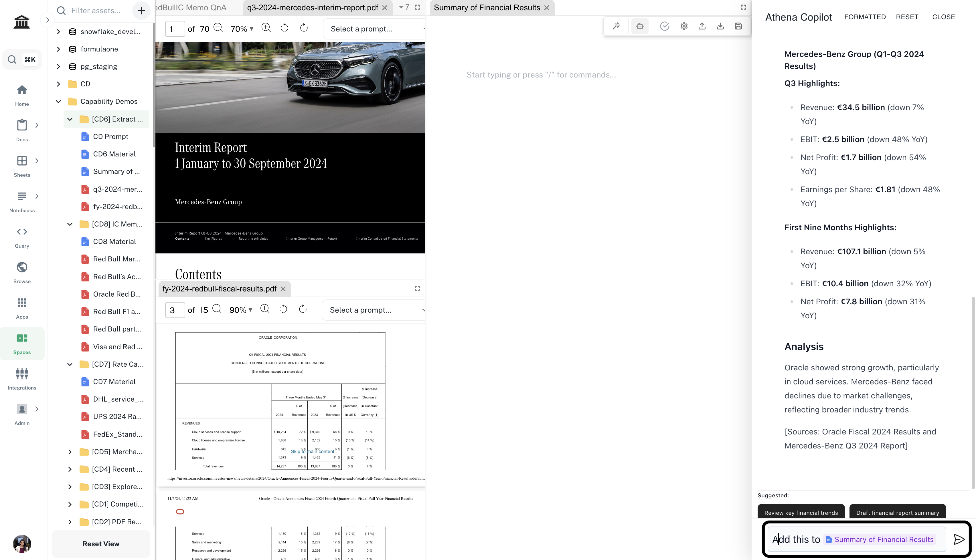This screenshot has height=560, width=976.
Task: Click the Mercedes PDF page number field
Action: coord(175,29)
